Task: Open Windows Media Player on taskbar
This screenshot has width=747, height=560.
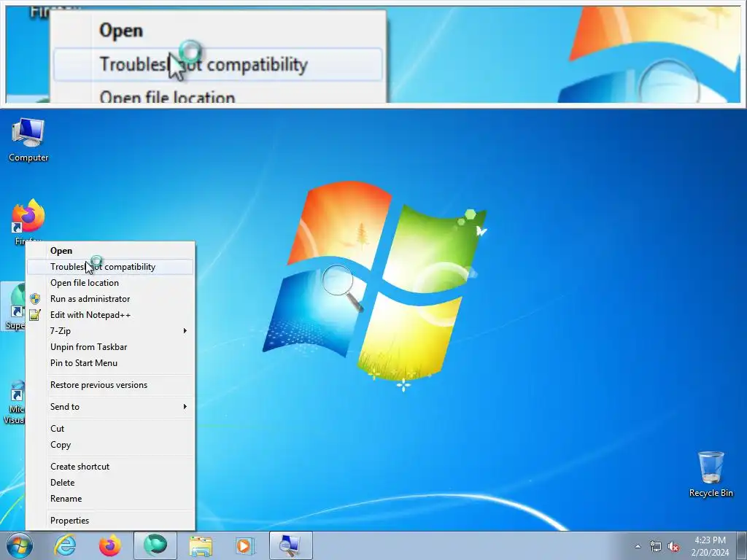Action: 245,545
